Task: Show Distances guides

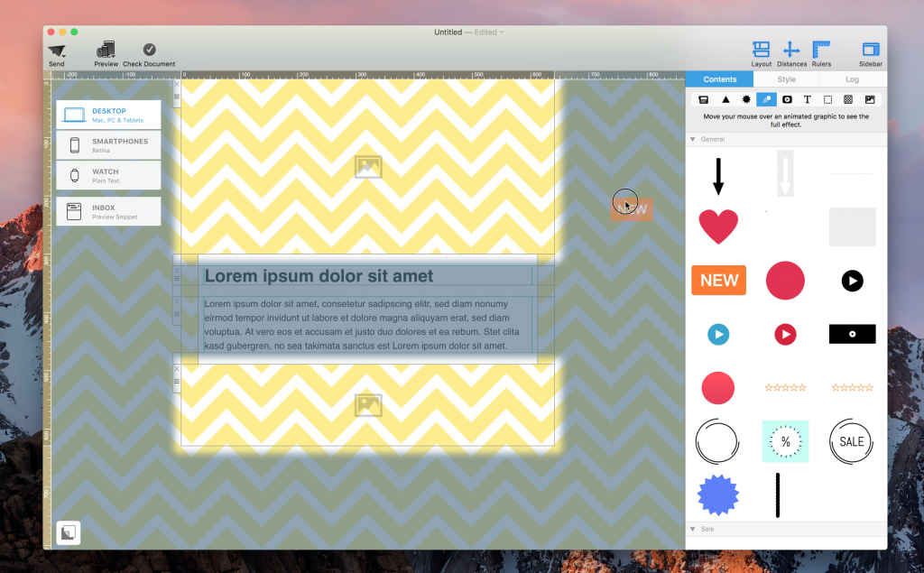Action: [x=790, y=50]
